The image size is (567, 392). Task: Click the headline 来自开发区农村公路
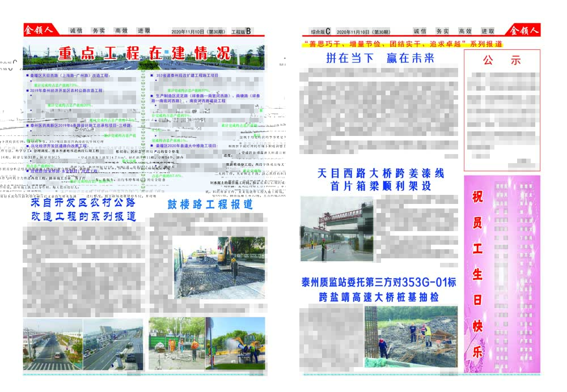(83, 202)
